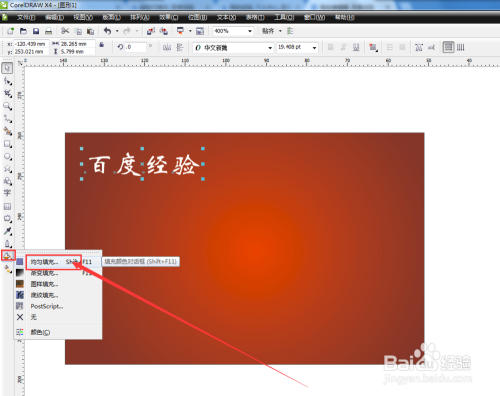Toggle bullet list formatting
This screenshot has width=500, height=396.
point(390,47)
